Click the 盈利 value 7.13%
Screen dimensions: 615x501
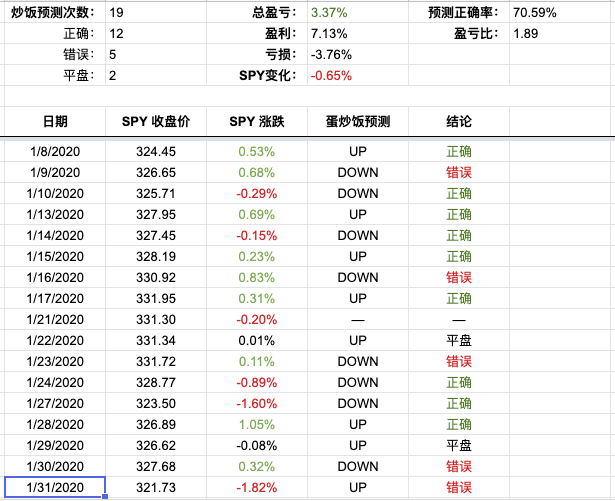tap(328, 34)
